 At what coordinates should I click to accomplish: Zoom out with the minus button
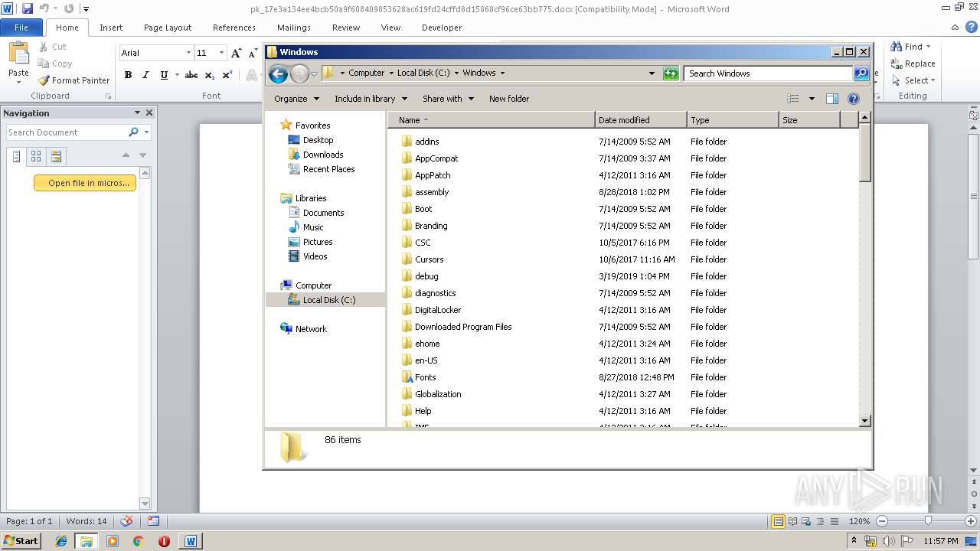pos(881,520)
